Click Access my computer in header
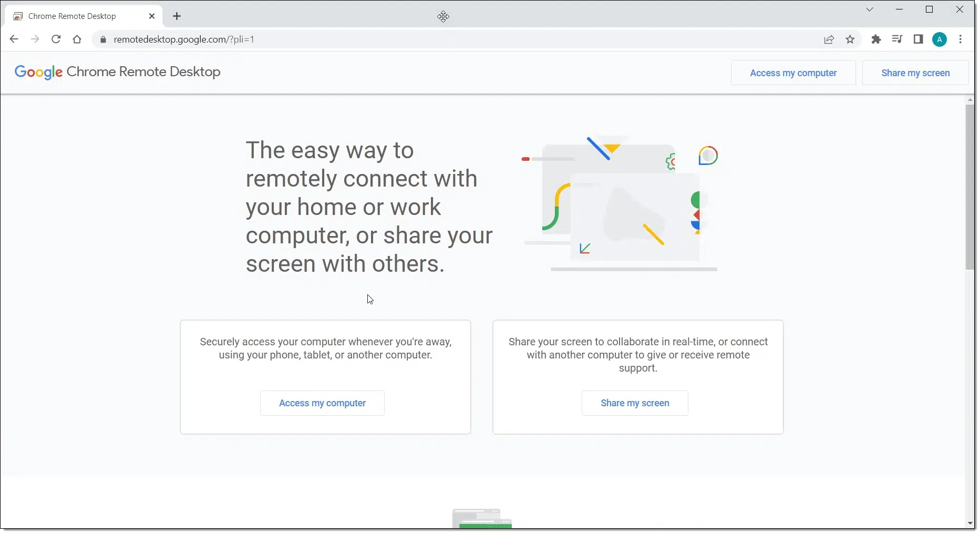Screen dimensions: 980x534 793,73
